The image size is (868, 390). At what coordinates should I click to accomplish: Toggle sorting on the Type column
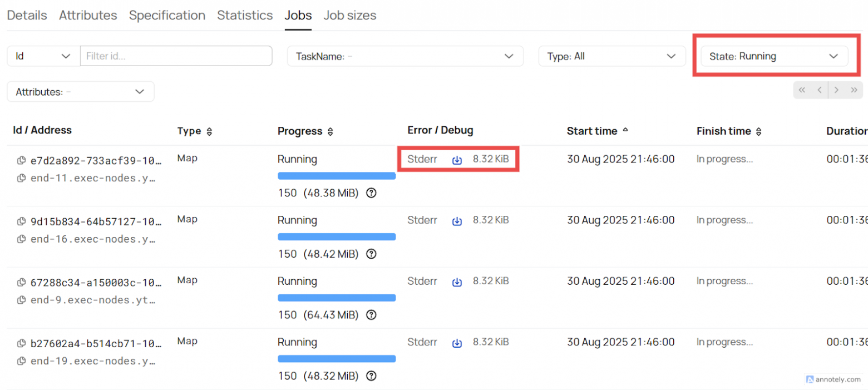[x=209, y=131]
